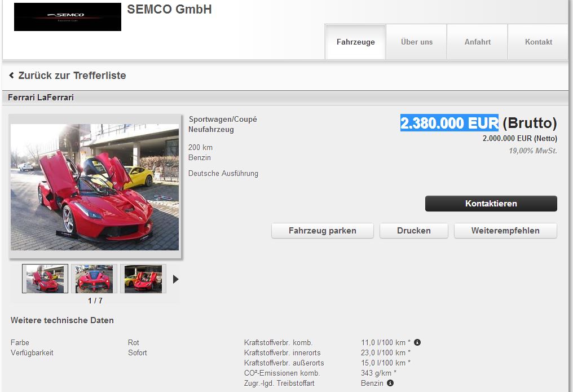Click the Deutsche Ausführung text
The height and width of the screenshot is (392, 573).
pos(223,174)
